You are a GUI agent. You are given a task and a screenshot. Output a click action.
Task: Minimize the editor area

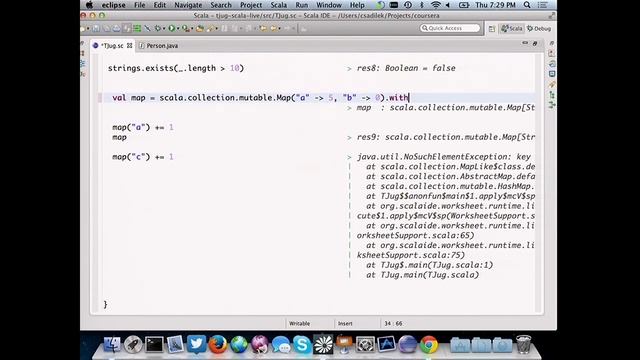pos(525,43)
